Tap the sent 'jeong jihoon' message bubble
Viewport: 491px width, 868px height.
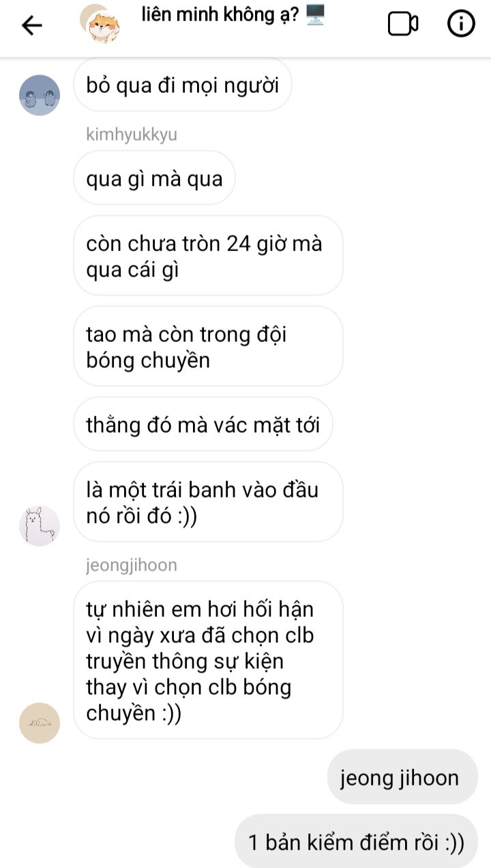tap(402, 777)
